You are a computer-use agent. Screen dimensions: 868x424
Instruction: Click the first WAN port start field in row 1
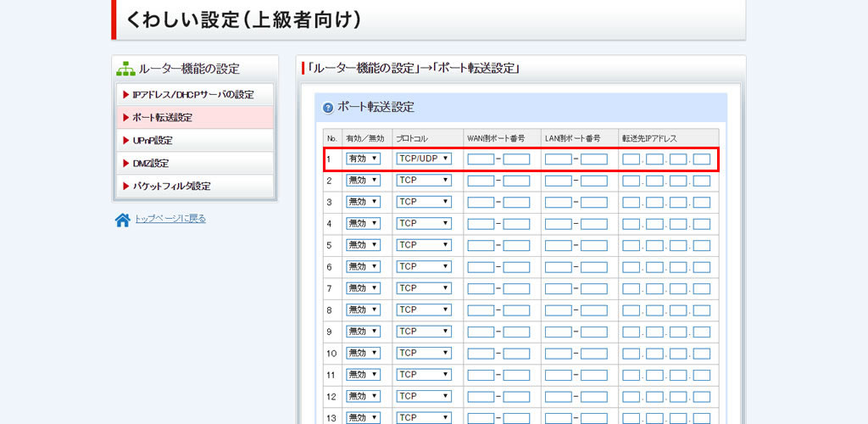coord(481,159)
